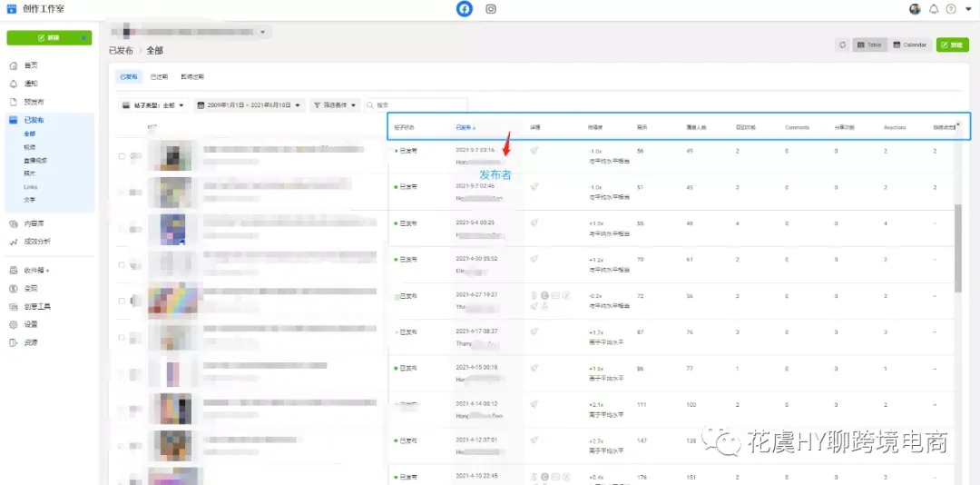The image size is (980, 485).
Task: Expand the 筛选条件 filter dropdown
Action: [x=335, y=105]
